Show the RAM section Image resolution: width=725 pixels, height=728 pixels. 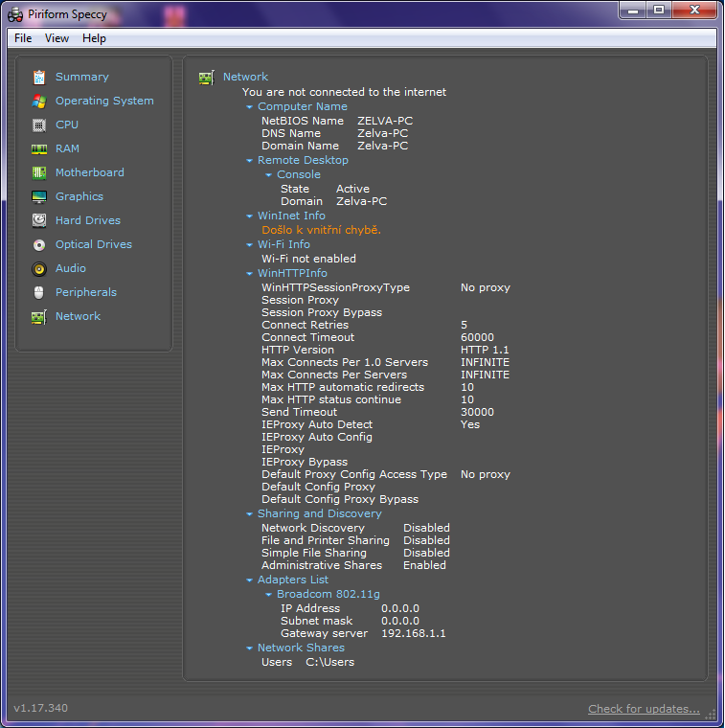(67, 148)
